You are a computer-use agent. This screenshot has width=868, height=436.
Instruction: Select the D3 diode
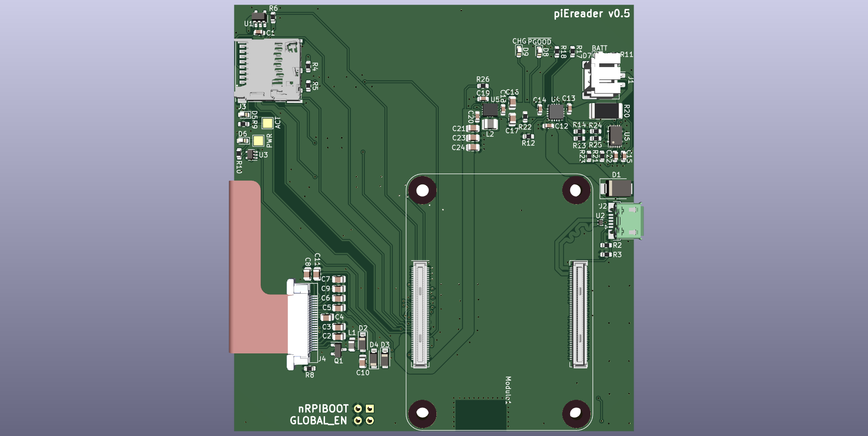385,359
